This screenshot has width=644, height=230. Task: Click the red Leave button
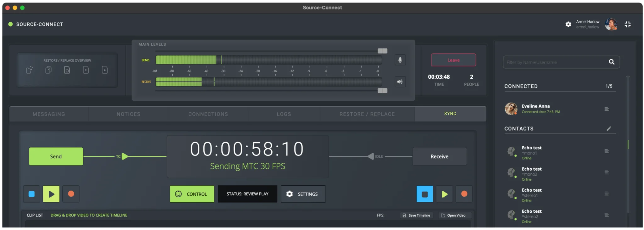[453, 60]
